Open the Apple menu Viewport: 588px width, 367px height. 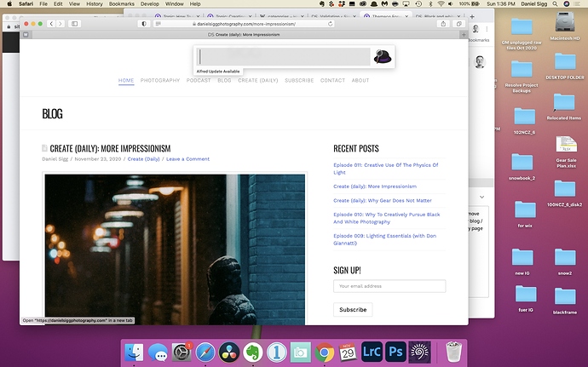[9, 3]
